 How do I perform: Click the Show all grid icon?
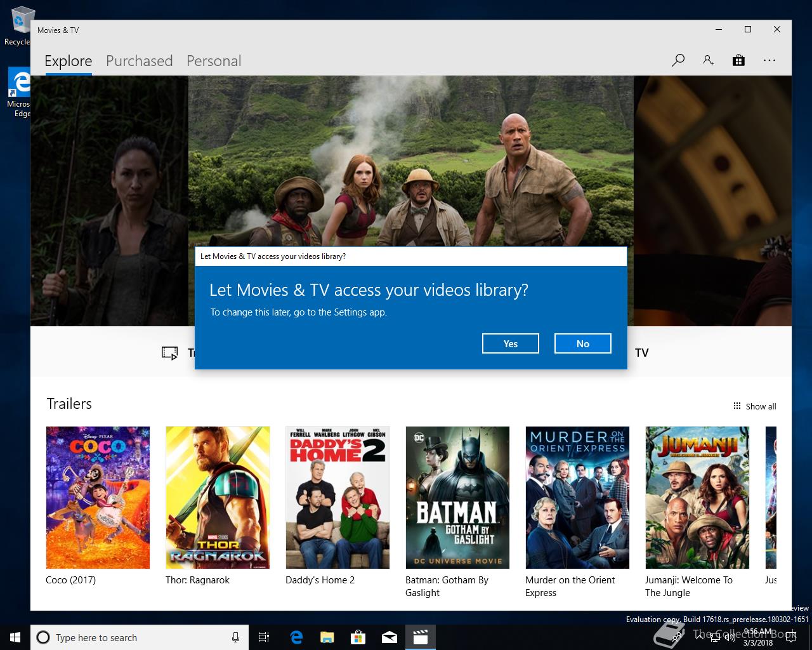pyautogui.click(x=737, y=406)
